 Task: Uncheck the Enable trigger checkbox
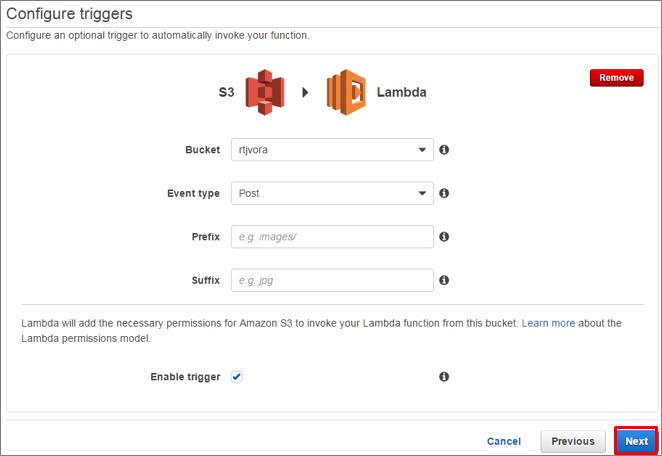tap(236, 377)
